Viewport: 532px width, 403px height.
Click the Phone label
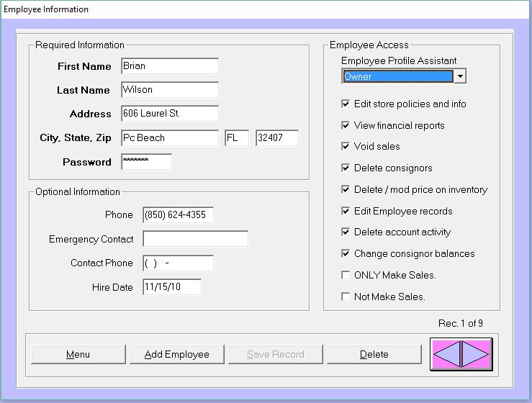[119, 215]
